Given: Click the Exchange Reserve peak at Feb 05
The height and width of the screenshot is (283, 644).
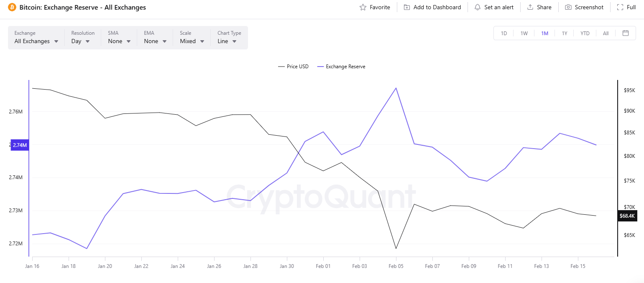Looking at the screenshot, I should (x=396, y=88).
